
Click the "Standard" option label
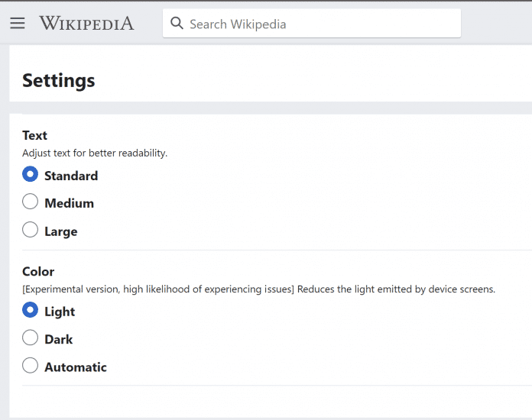[71, 176]
